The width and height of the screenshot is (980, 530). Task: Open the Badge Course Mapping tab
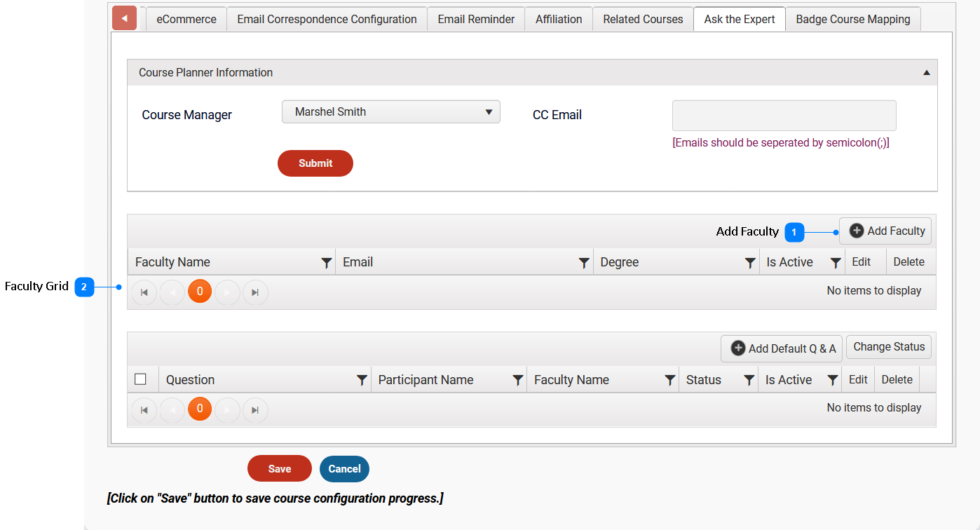(x=852, y=19)
